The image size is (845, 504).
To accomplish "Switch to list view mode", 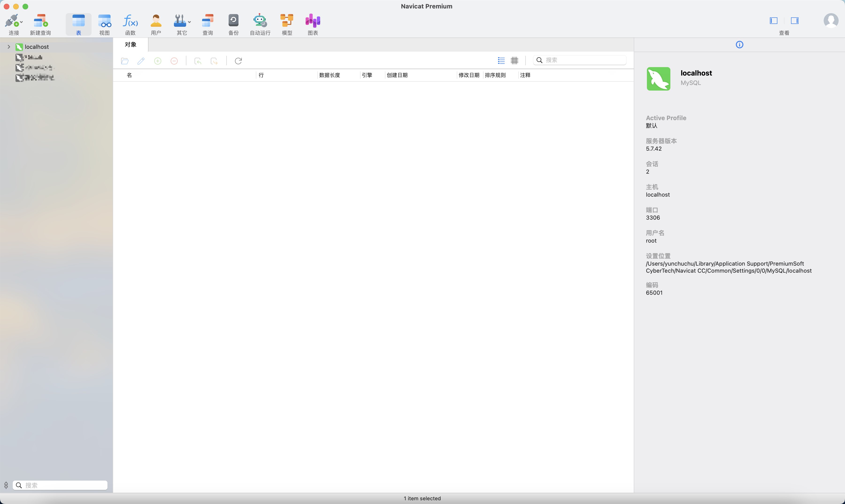I will 501,61.
